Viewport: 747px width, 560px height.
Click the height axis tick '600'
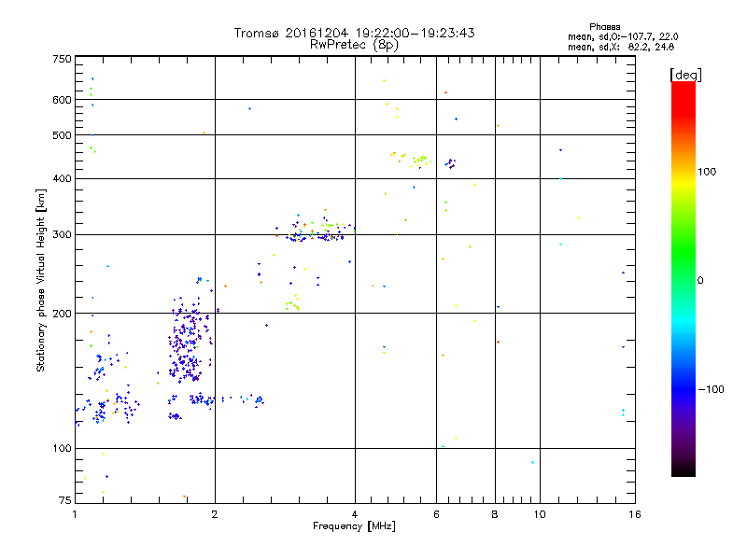62,100
